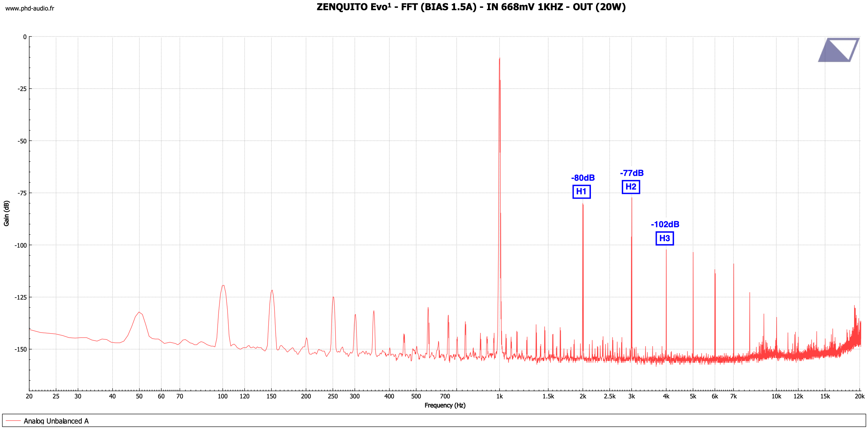This screenshot has width=868, height=429.
Task: Click the -102dB harmonic label
Action: (x=665, y=225)
